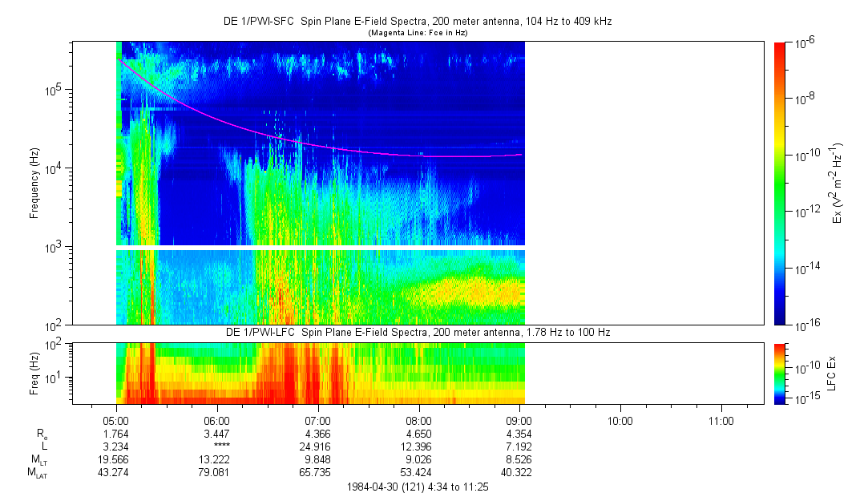Click the 09:00 time axis tick label
The width and height of the screenshot is (868, 497).
click(x=519, y=419)
